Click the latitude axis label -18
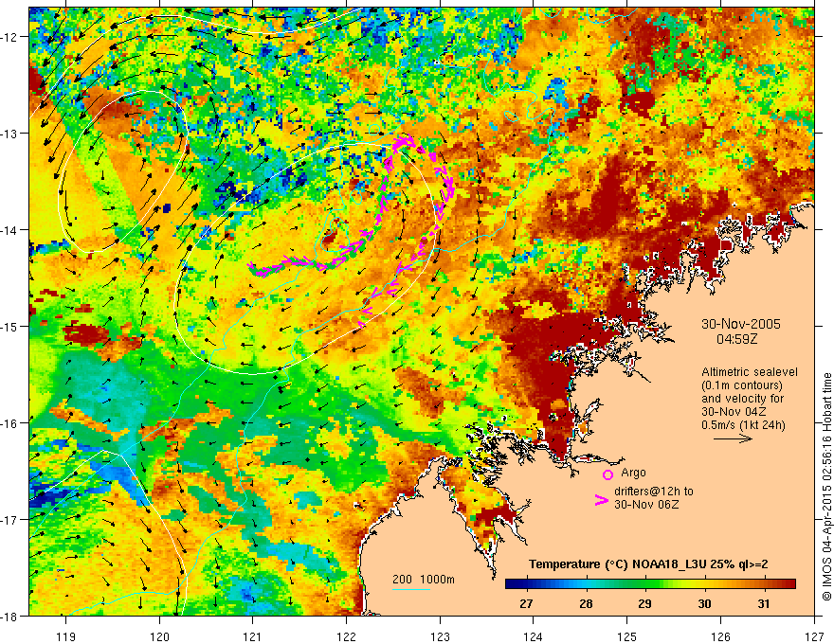The image size is (834, 644). pos(11,616)
